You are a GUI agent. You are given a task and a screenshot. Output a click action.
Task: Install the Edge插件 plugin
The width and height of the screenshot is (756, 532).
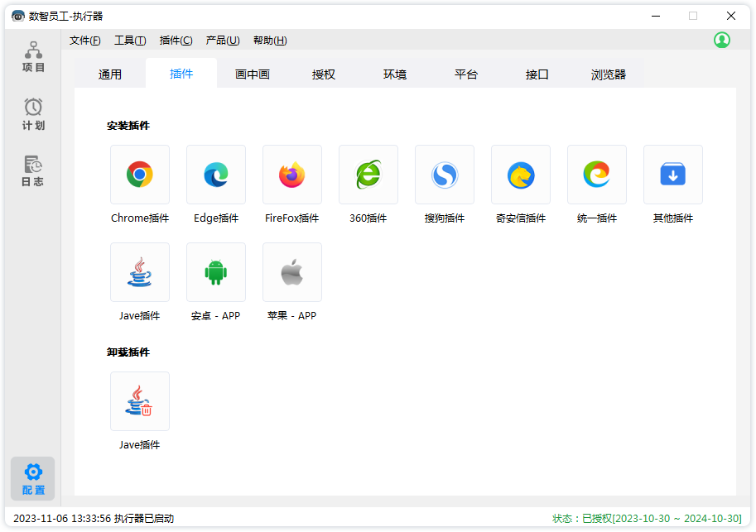coord(216,175)
